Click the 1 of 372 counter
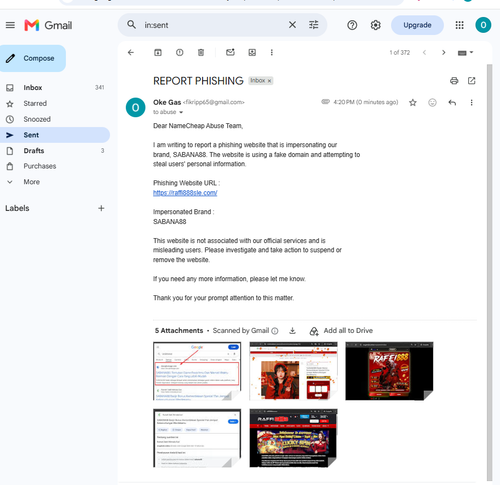Viewport: 500px width, 485px height. (400, 53)
